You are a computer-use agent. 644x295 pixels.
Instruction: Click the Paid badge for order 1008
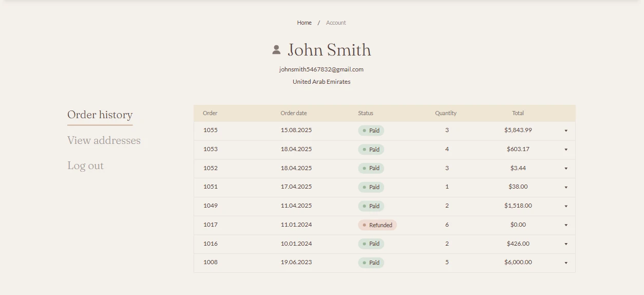click(x=371, y=263)
